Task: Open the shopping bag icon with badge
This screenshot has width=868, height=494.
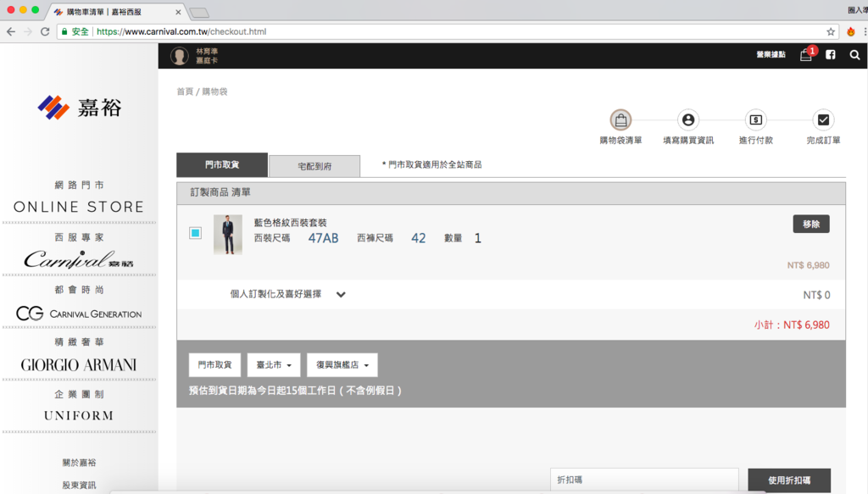Action: (x=807, y=54)
